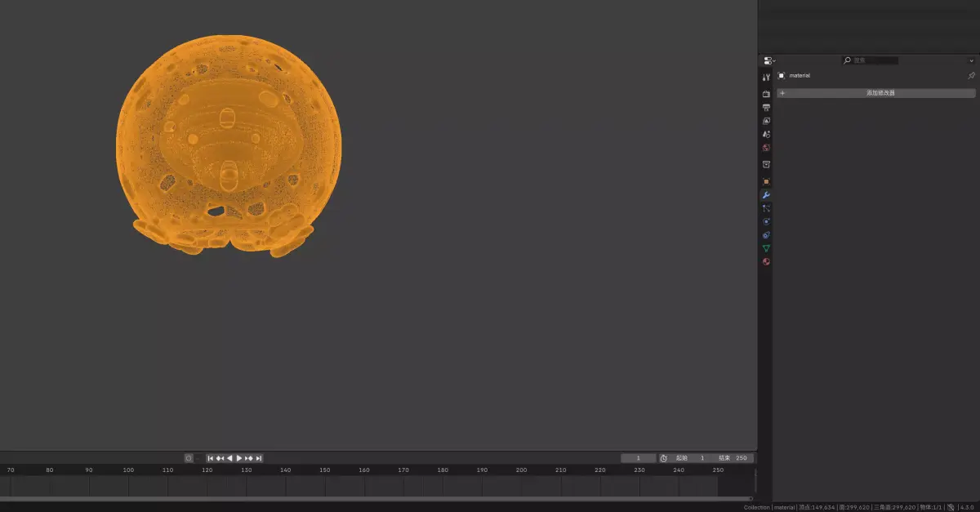Image resolution: width=980 pixels, height=512 pixels.
Task: Open the View Layer properties tab
Action: coord(766,121)
